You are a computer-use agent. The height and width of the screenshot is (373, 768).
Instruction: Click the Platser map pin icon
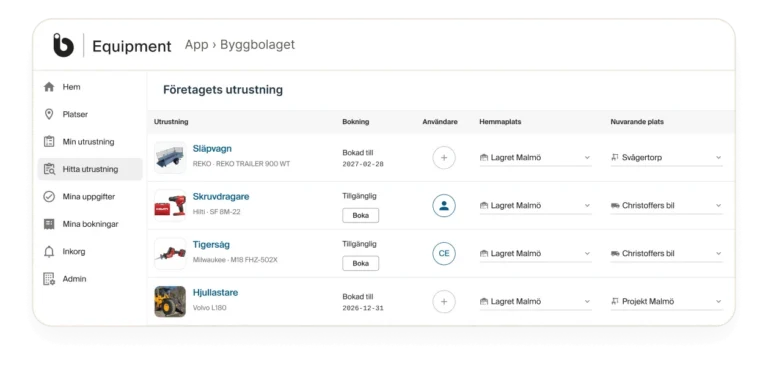tap(49, 115)
